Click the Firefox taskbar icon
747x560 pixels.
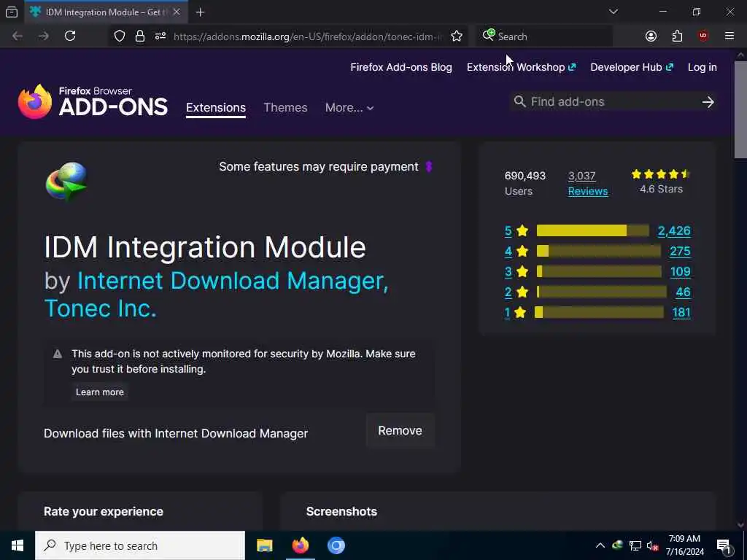(300, 545)
